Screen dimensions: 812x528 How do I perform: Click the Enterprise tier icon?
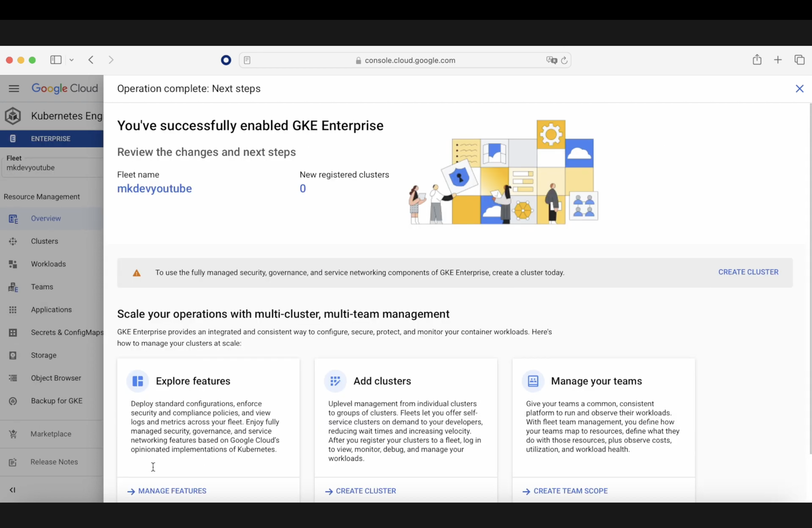pyautogui.click(x=13, y=139)
